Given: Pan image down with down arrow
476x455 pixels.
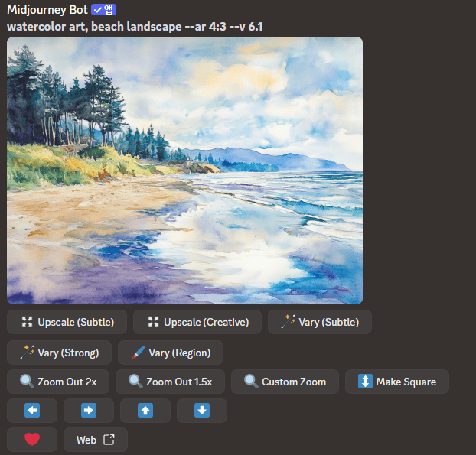Looking at the screenshot, I should pyautogui.click(x=202, y=411).
